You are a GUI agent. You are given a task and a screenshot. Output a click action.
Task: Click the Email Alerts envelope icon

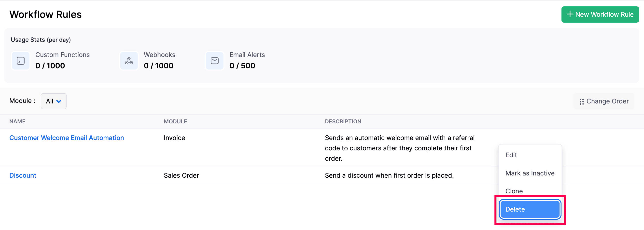coord(214,61)
